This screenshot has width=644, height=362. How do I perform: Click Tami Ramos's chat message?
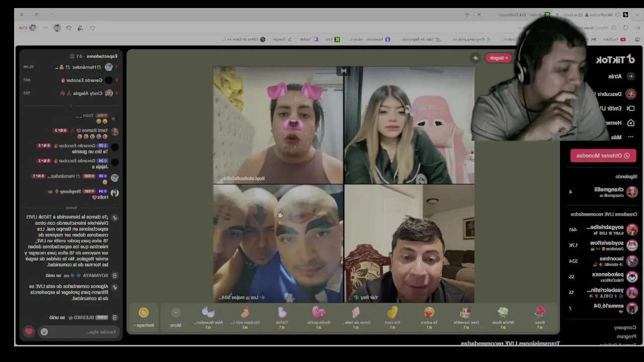pyautogui.click(x=86, y=133)
